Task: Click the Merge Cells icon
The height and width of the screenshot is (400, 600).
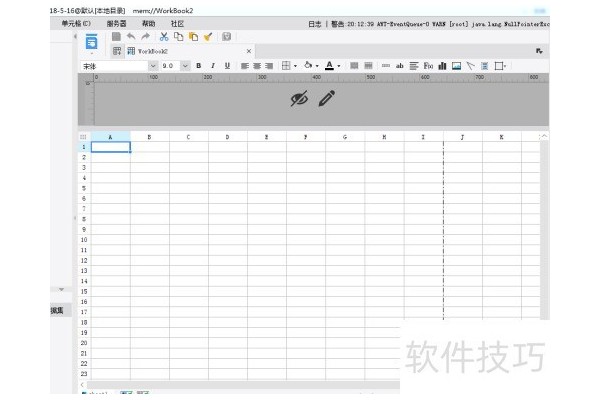Action: [x=354, y=66]
